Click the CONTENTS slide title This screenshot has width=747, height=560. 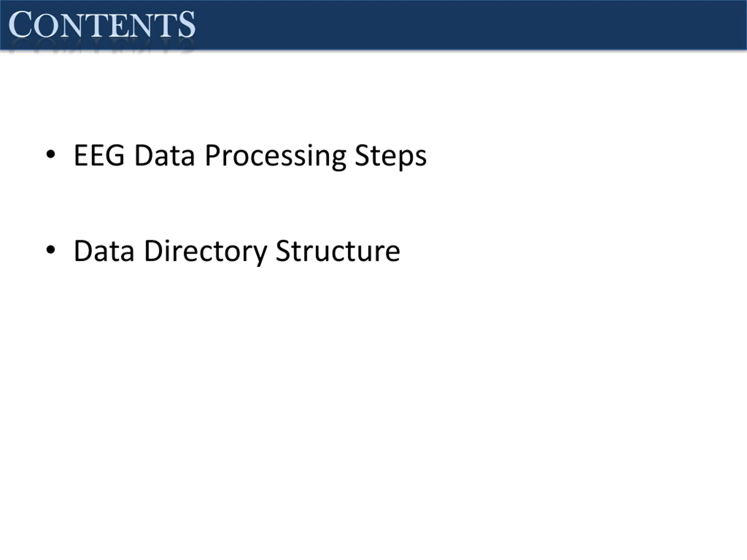coord(102,24)
